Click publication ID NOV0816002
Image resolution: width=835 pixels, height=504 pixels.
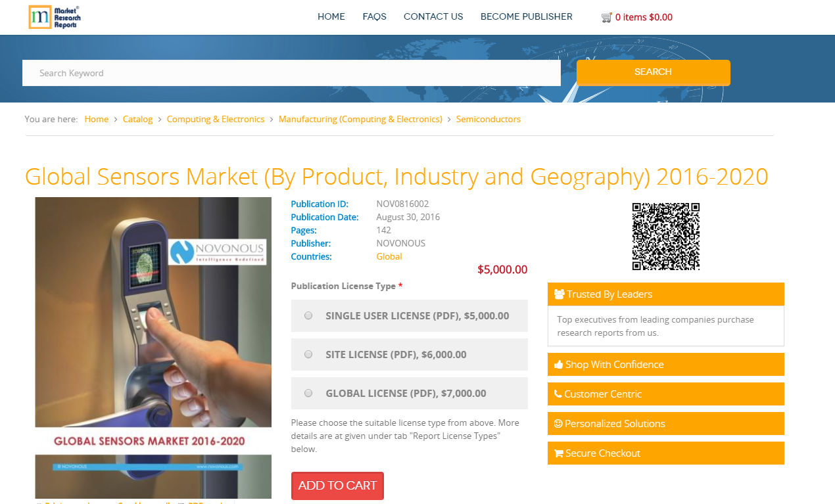(402, 204)
